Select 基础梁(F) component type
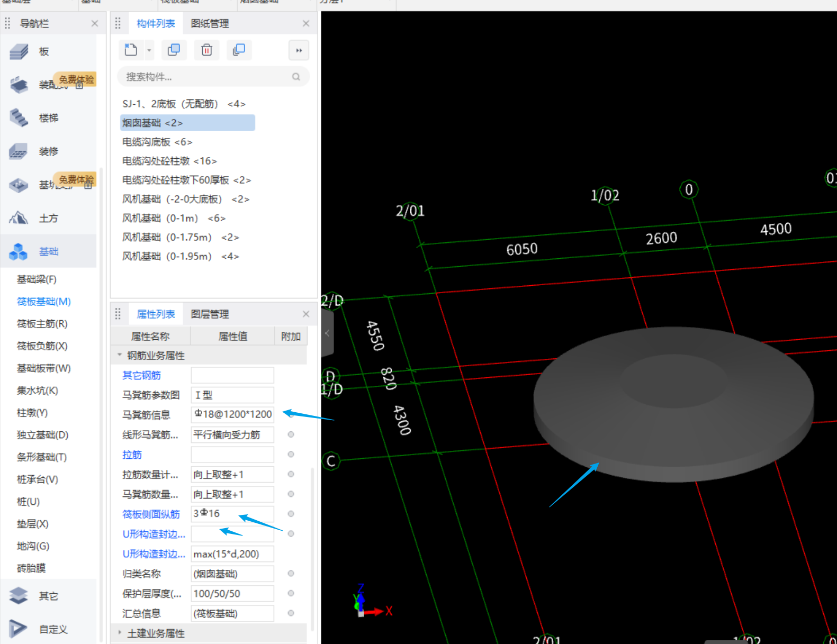Screen dimensions: 837x644 tap(37, 279)
